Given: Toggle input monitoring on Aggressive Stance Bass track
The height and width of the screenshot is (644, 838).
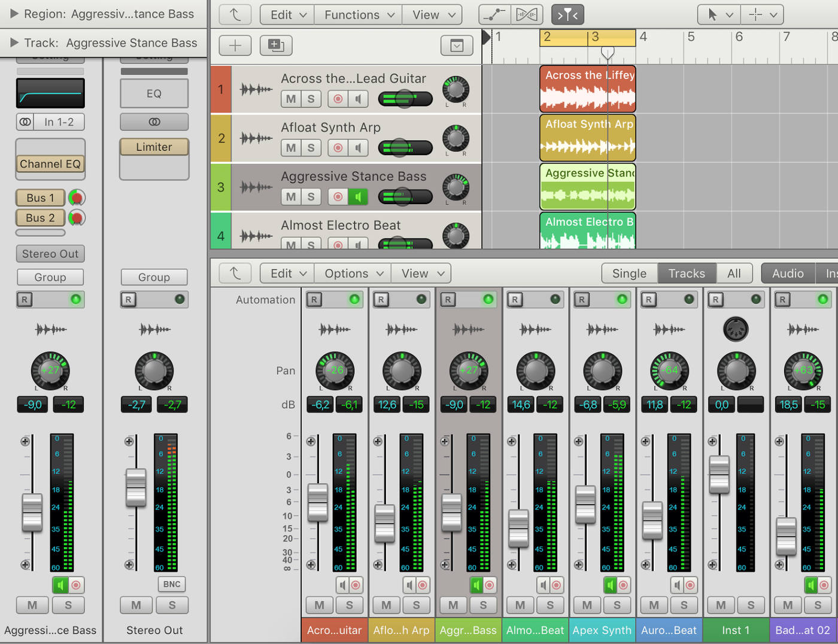Looking at the screenshot, I should pos(358,196).
